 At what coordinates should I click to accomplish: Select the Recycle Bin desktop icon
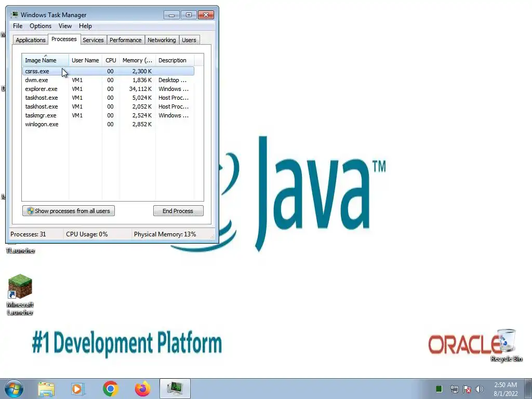(506, 345)
